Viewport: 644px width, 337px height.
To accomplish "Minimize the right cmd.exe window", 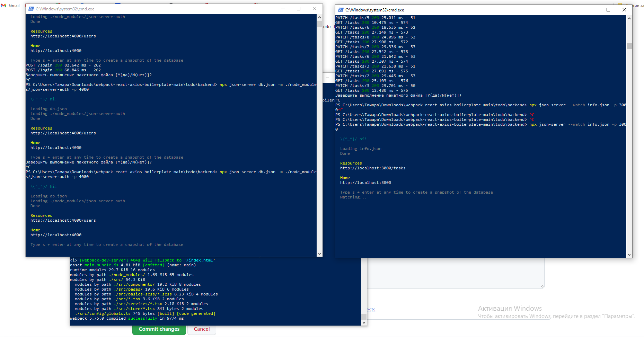I will [x=592, y=10].
